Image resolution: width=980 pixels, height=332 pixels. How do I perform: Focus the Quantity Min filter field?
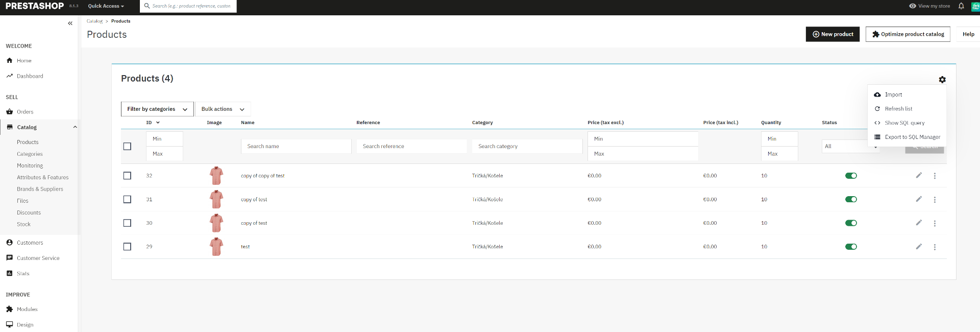(779, 139)
